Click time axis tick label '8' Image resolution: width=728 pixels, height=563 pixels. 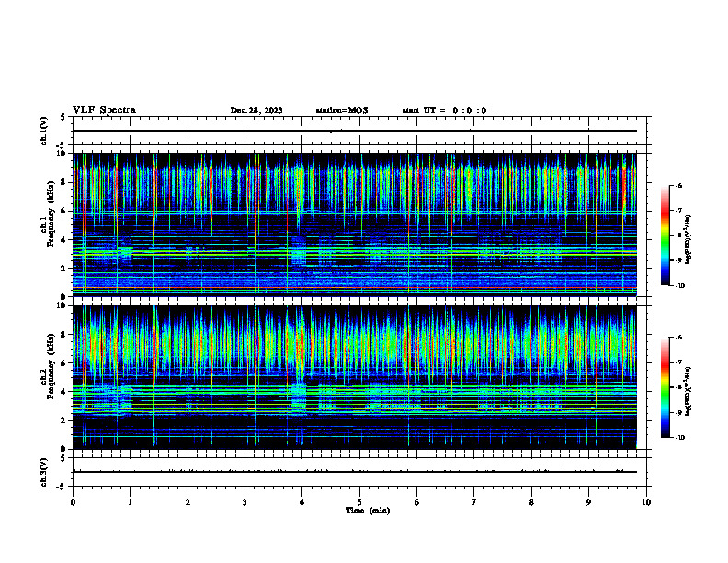531,502
